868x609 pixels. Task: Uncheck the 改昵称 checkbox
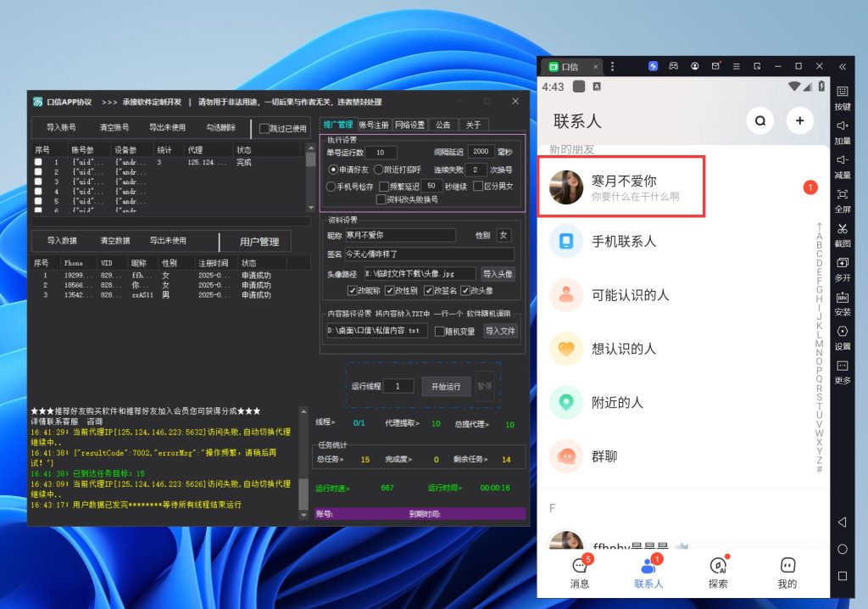pos(353,291)
